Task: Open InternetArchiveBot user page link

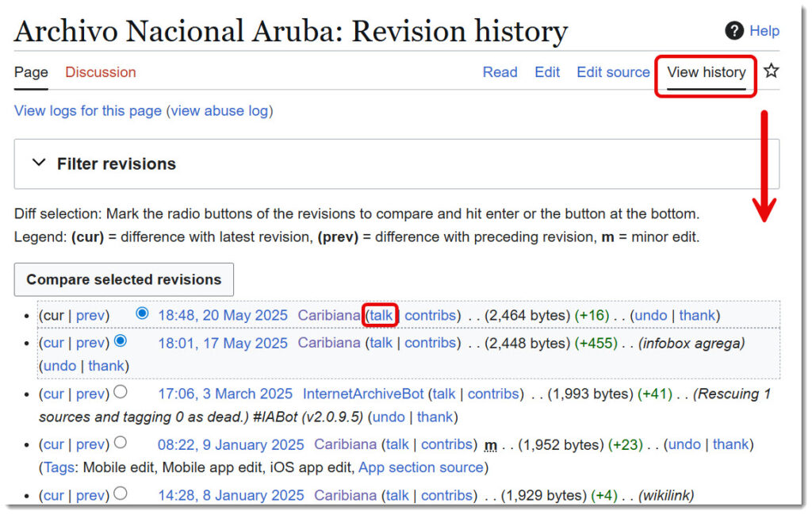Action: (x=364, y=394)
